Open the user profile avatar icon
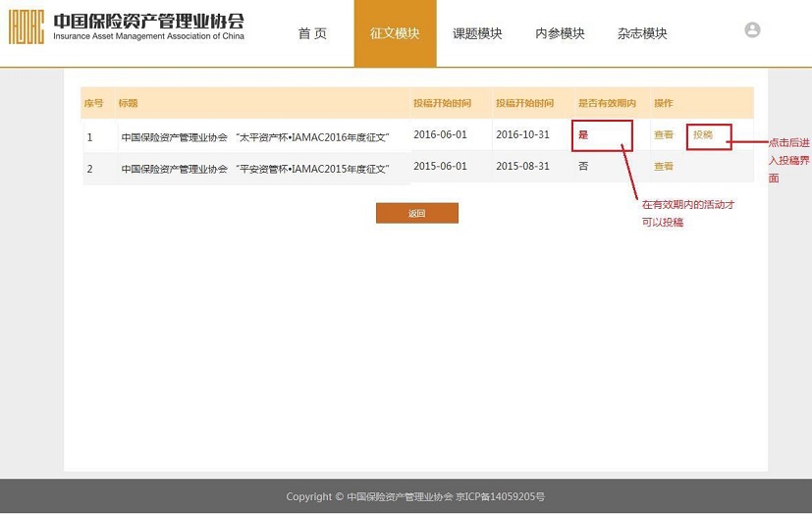 point(752,30)
